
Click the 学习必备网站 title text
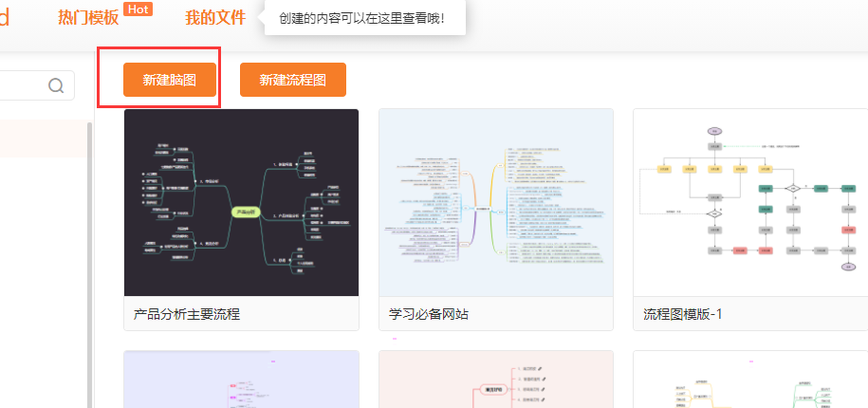[x=429, y=314]
